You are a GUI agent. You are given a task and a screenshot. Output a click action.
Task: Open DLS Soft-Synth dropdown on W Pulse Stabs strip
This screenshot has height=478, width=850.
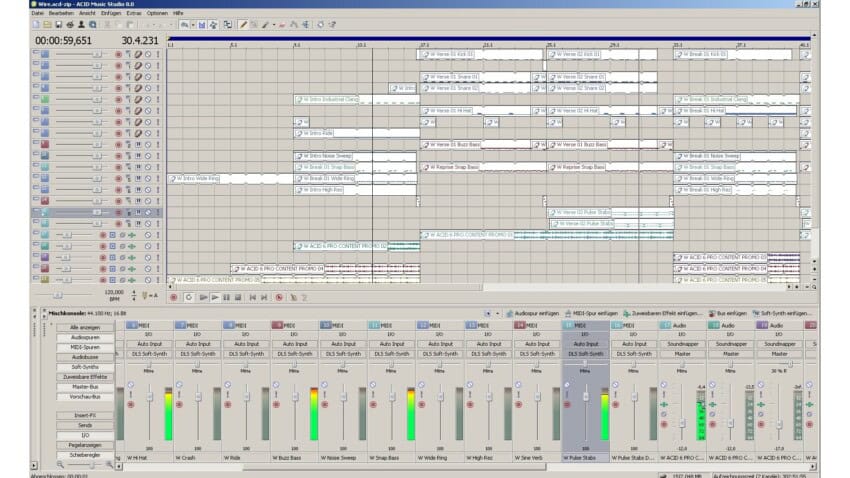(585, 353)
